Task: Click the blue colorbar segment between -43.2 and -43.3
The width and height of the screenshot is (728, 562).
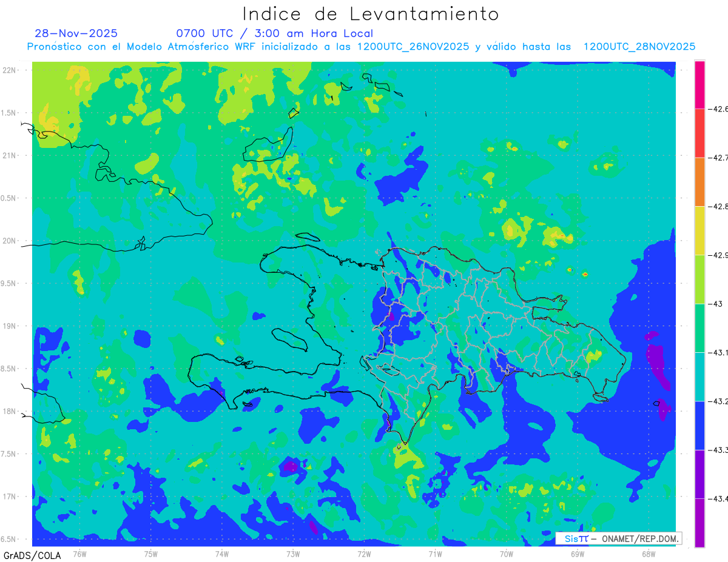Action: (x=699, y=425)
